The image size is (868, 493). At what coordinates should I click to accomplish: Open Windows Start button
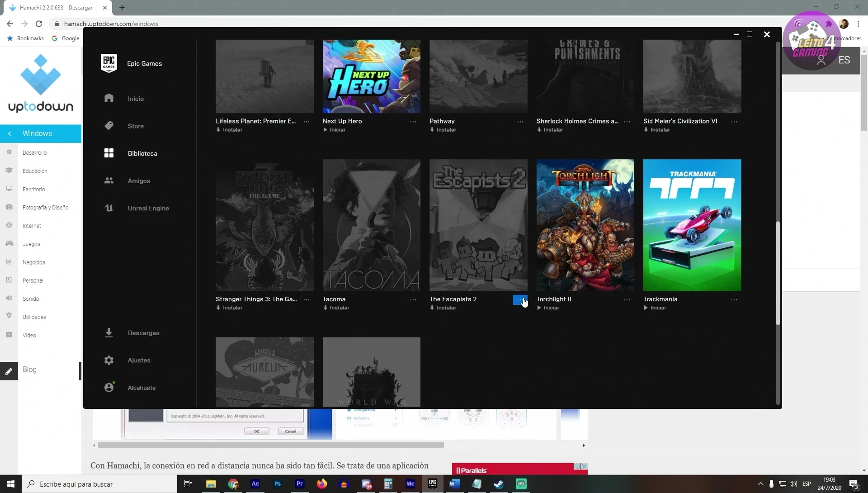[x=11, y=484]
